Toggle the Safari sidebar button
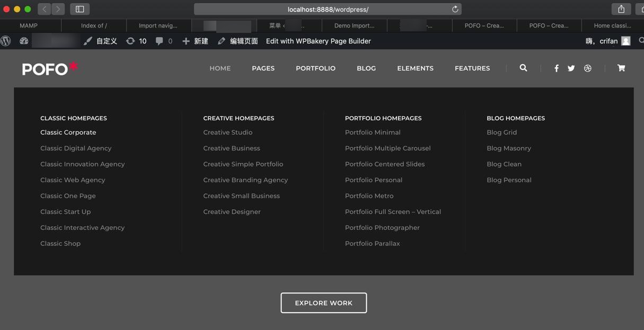 coord(80,9)
